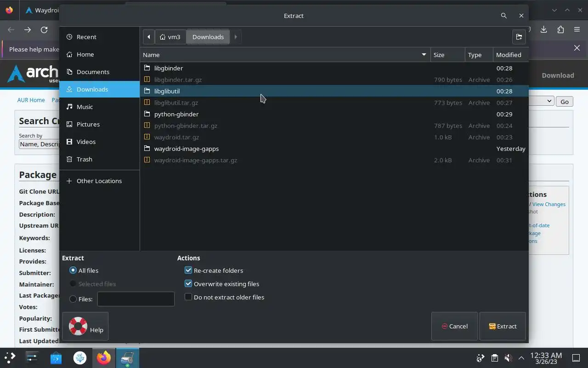Open Videos in sidebar
This screenshot has width=588, height=368.
click(x=100, y=142)
